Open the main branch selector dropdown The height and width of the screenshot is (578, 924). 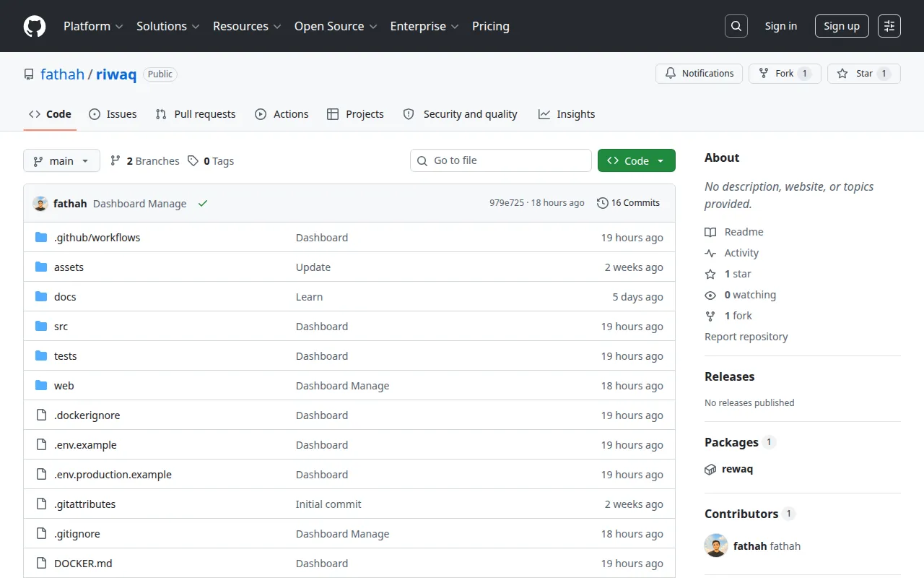click(x=61, y=160)
